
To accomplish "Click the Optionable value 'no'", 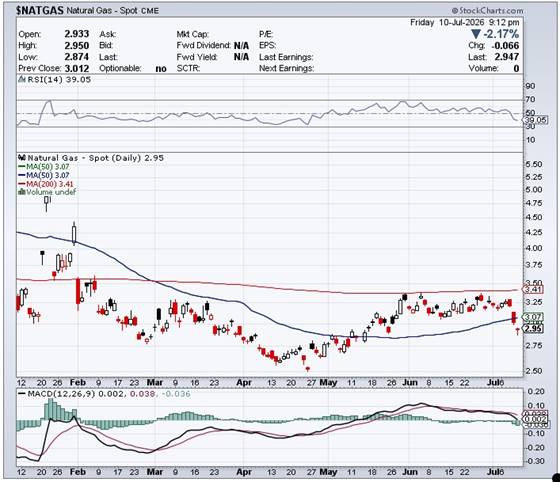I will point(161,69).
